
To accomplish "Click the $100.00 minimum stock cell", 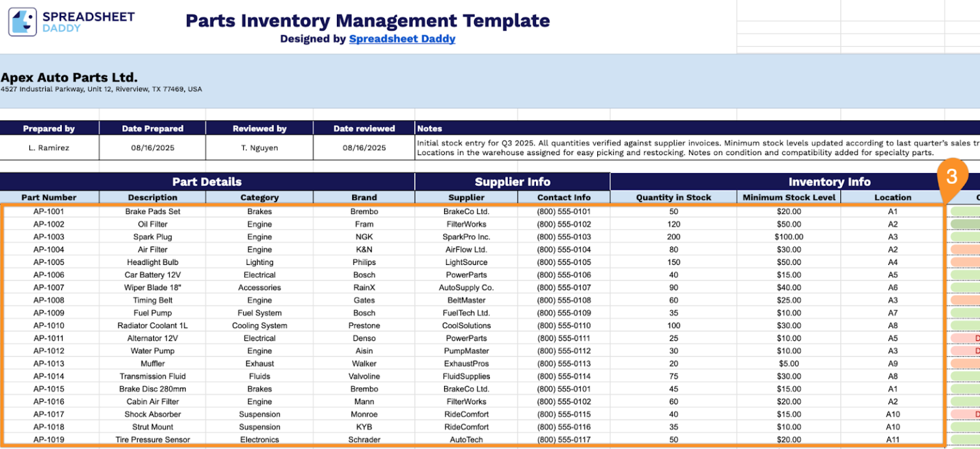I will pyautogui.click(x=789, y=237).
